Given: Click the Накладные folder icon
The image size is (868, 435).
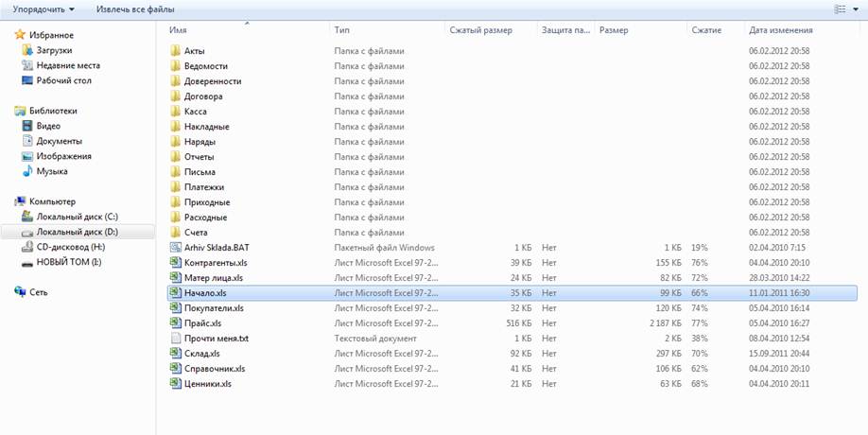Looking at the screenshot, I should point(176,126).
